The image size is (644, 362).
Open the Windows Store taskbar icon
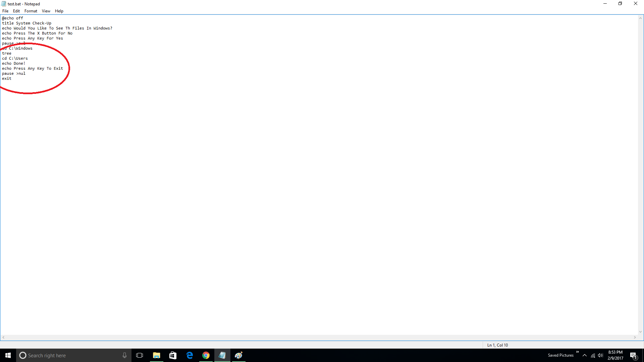point(173,355)
